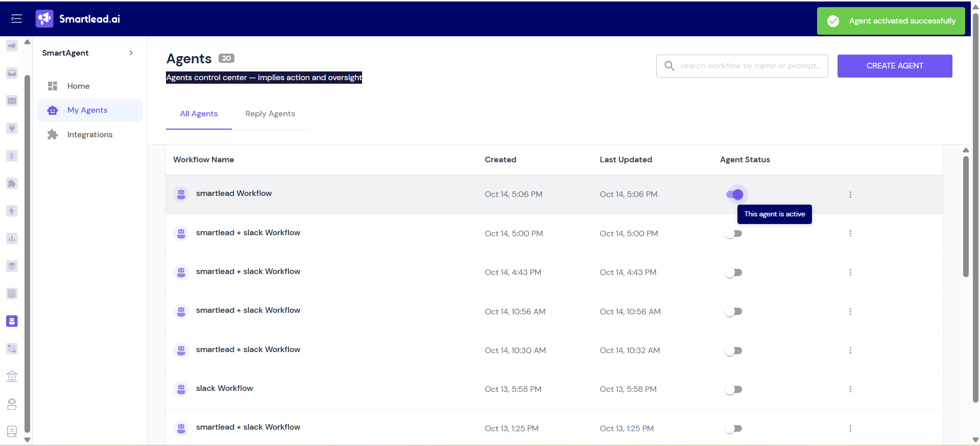
Task: Click the search magnifier icon
Action: coord(669,66)
